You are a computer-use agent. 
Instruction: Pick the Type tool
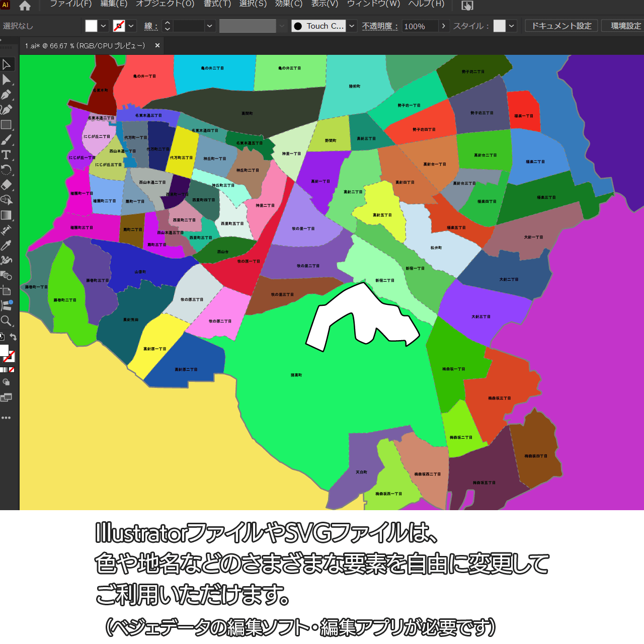7,155
